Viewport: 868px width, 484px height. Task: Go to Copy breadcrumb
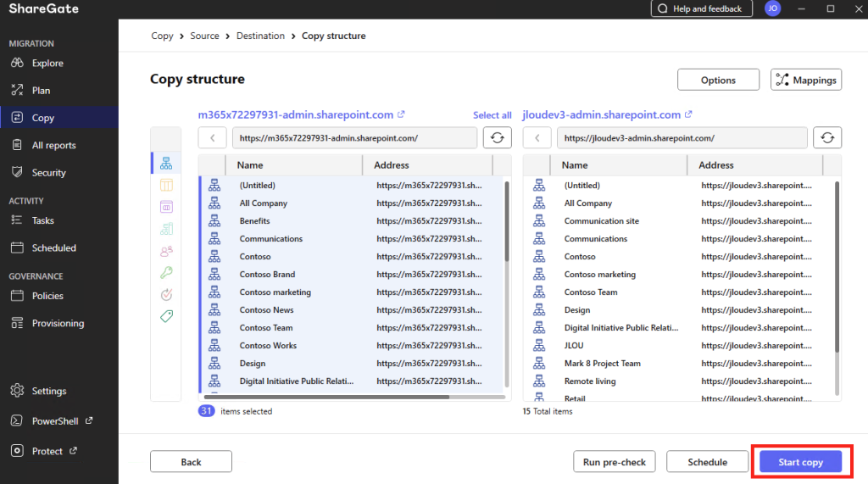162,36
